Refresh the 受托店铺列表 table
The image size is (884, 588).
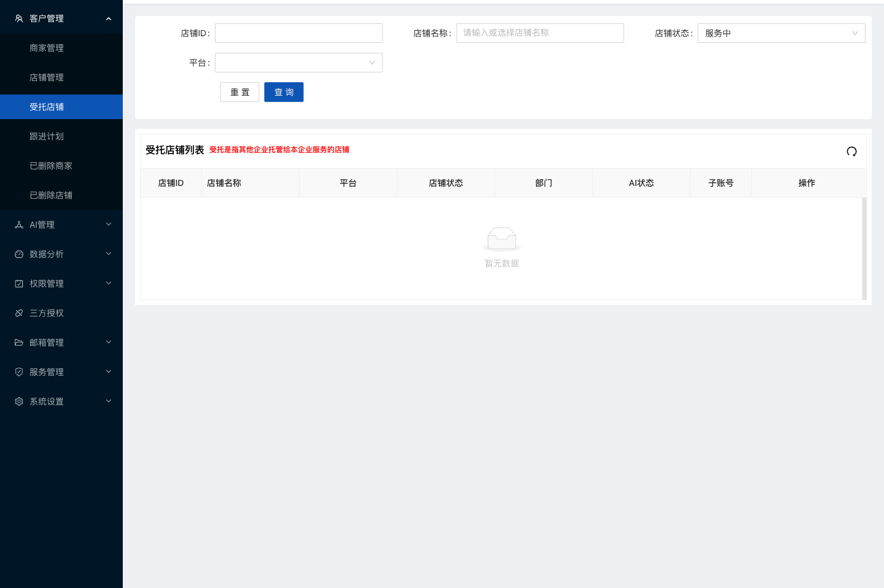pos(851,152)
